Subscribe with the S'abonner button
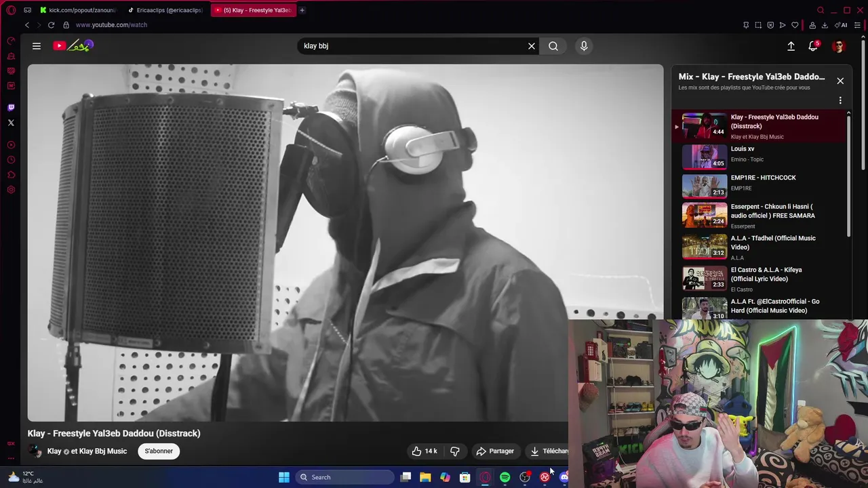The width and height of the screenshot is (868, 488). [159, 451]
